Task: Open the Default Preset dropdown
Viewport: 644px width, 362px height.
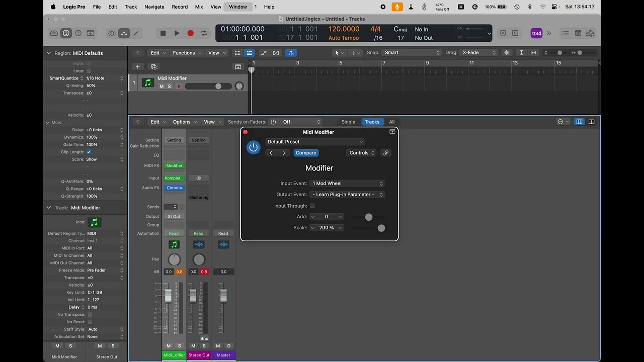Action: coord(314,142)
